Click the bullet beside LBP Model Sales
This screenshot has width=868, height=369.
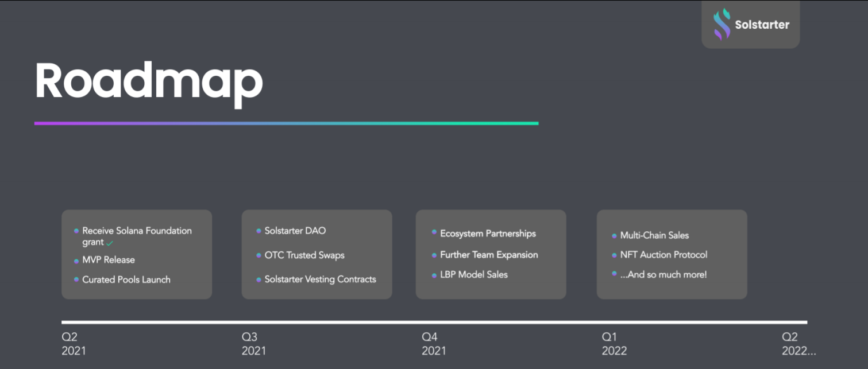click(434, 275)
